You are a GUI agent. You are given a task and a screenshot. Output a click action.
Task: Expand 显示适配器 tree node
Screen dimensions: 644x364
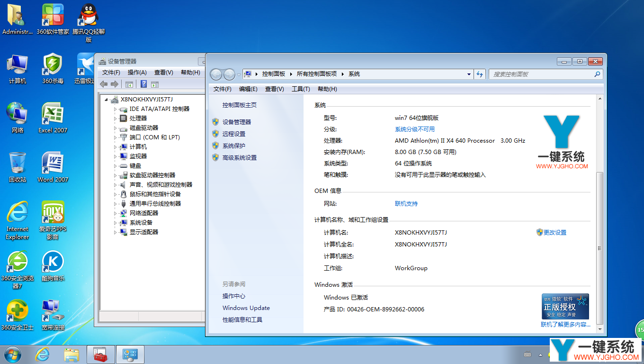(x=115, y=232)
